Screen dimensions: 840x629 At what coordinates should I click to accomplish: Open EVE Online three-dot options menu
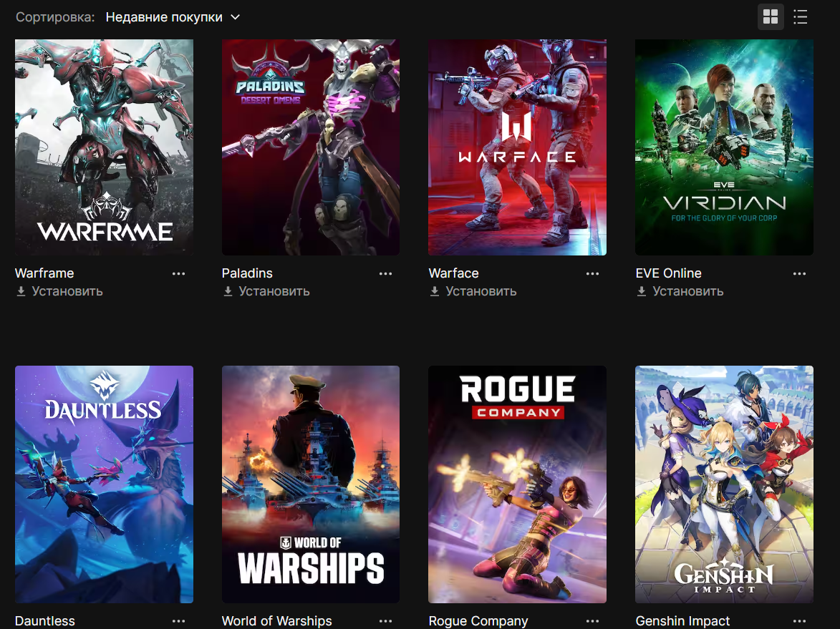pyautogui.click(x=799, y=273)
